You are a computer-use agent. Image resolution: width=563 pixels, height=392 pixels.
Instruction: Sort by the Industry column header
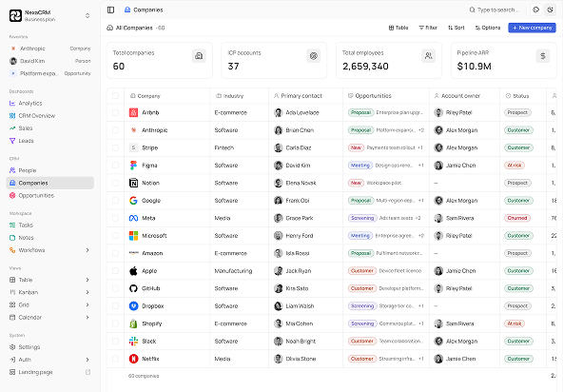230,96
